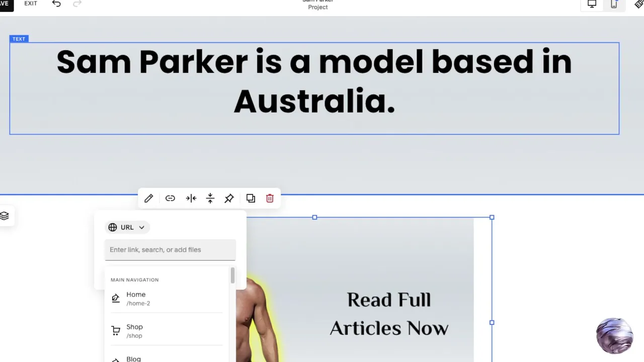Align element horizontally center icon
The image size is (644, 362).
191,199
